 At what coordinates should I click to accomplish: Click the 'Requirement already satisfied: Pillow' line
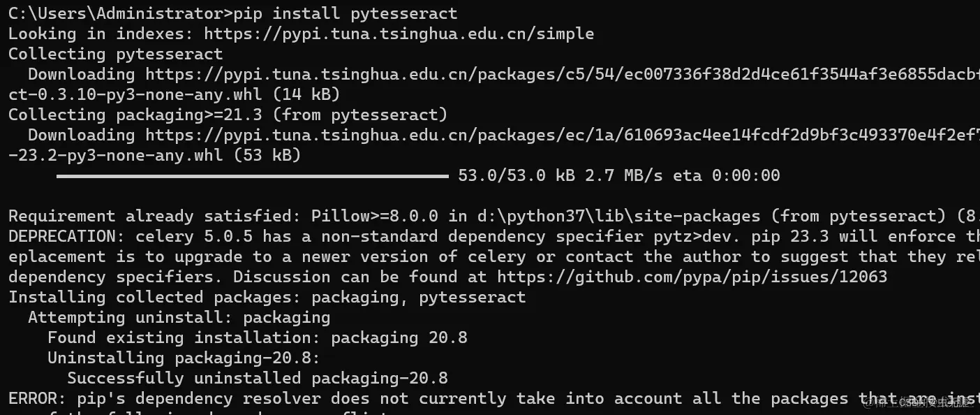coord(494,216)
